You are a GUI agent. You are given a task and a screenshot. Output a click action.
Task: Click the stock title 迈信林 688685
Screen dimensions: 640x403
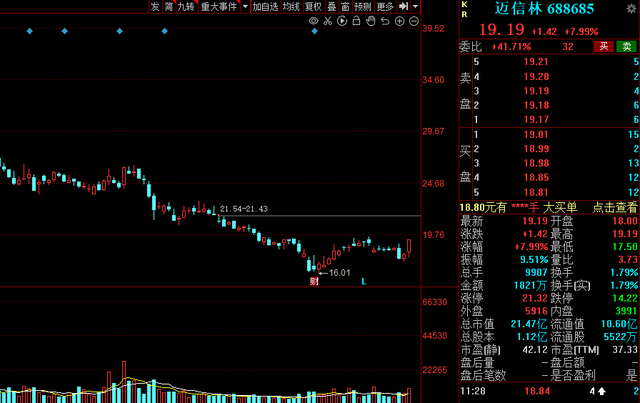544,8
